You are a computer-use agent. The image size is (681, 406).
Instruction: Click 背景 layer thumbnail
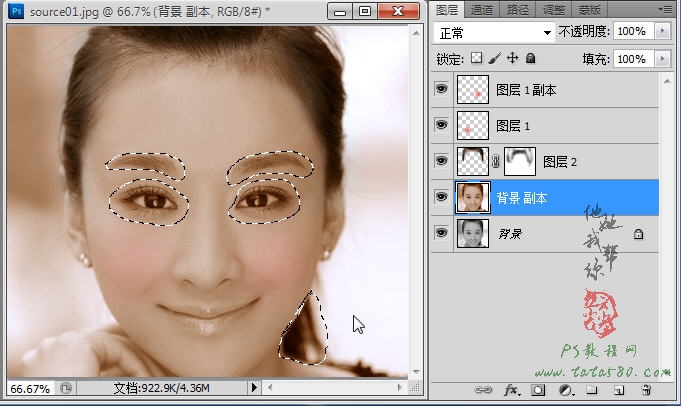[473, 234]
